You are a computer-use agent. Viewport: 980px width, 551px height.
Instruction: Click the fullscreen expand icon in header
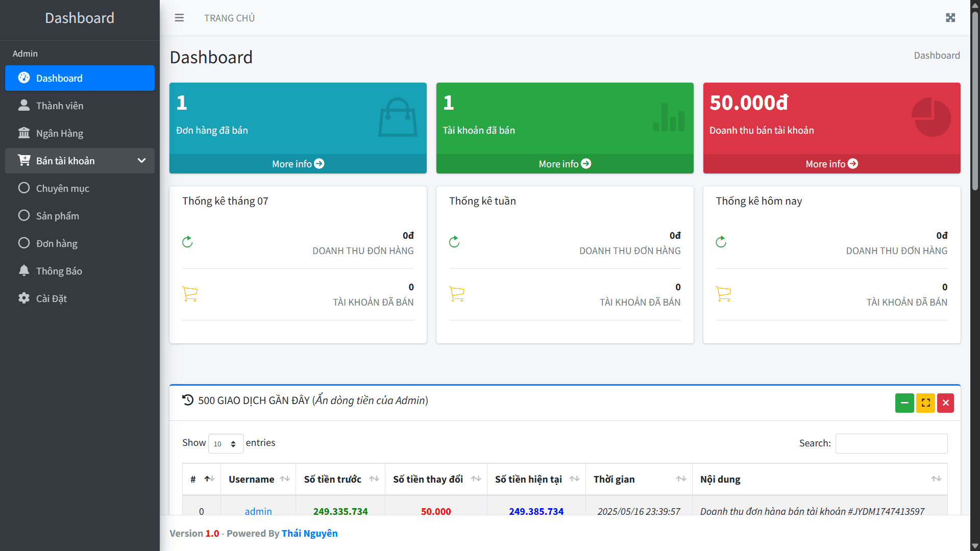(950, 18)
